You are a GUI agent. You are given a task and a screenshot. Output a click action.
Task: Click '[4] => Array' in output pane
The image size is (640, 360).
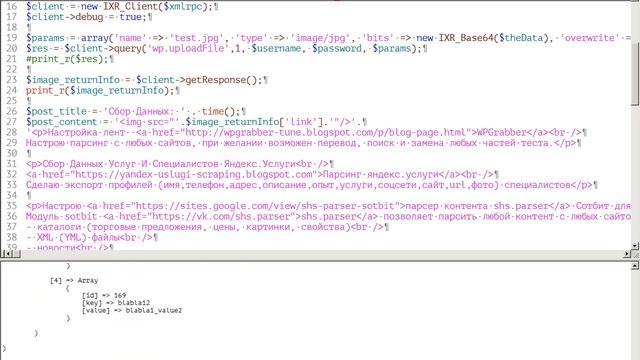(74, 280)
